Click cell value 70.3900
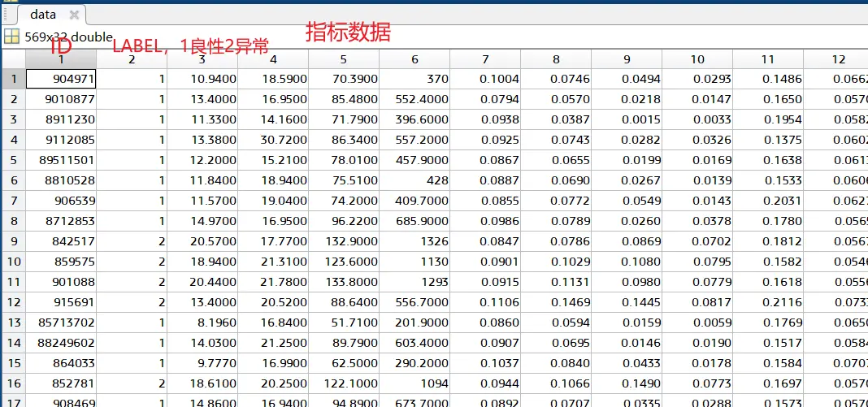 point(344,79)
